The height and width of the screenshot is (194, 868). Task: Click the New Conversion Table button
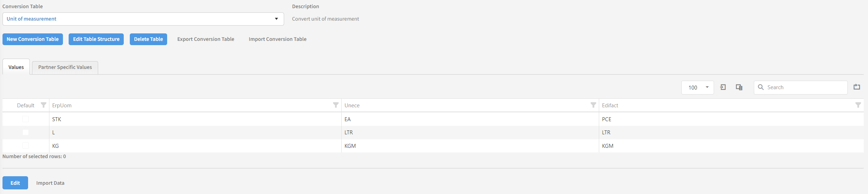pos(33,39)
